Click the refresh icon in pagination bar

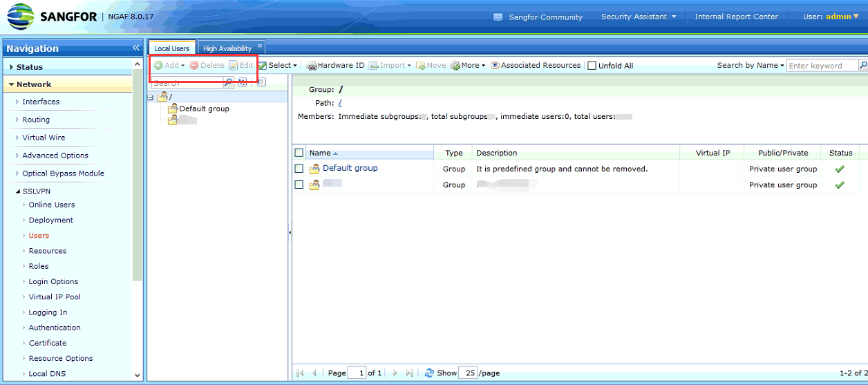[429, 373]
